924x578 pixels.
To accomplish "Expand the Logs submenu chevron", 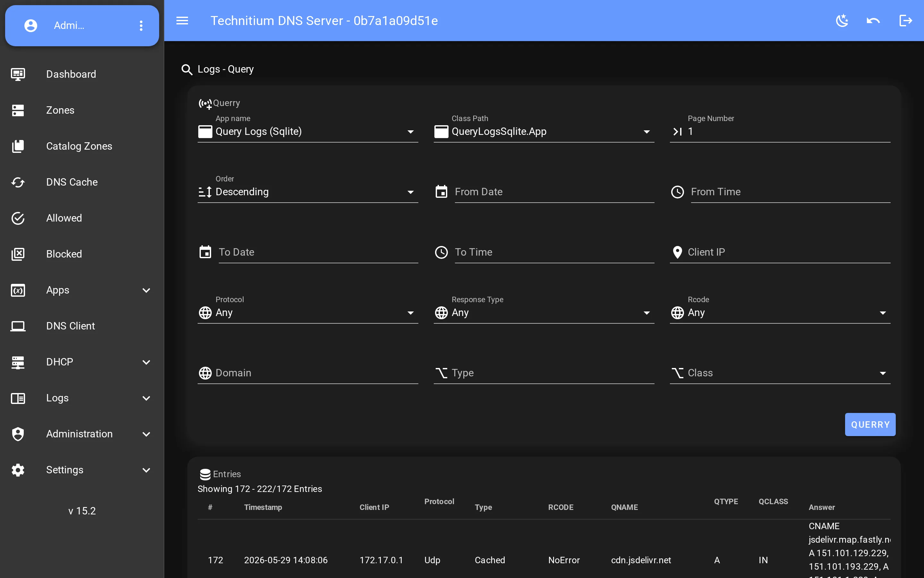I will 146,398.
